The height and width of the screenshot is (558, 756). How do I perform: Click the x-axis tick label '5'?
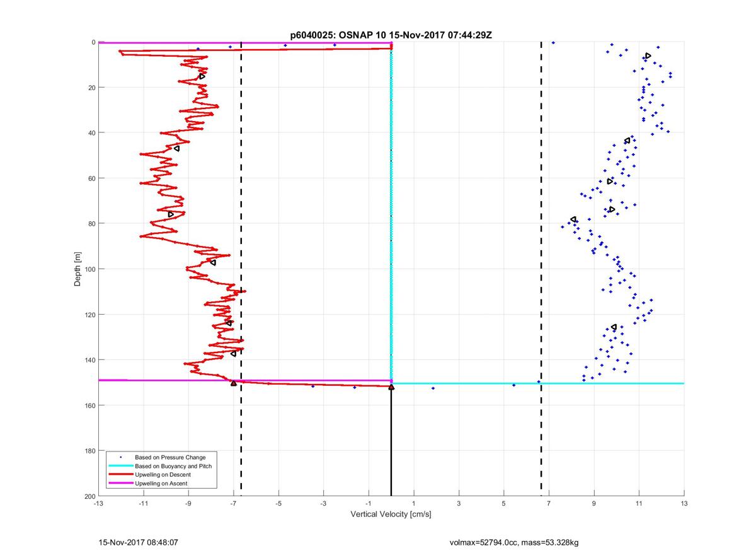pos(504,504)
